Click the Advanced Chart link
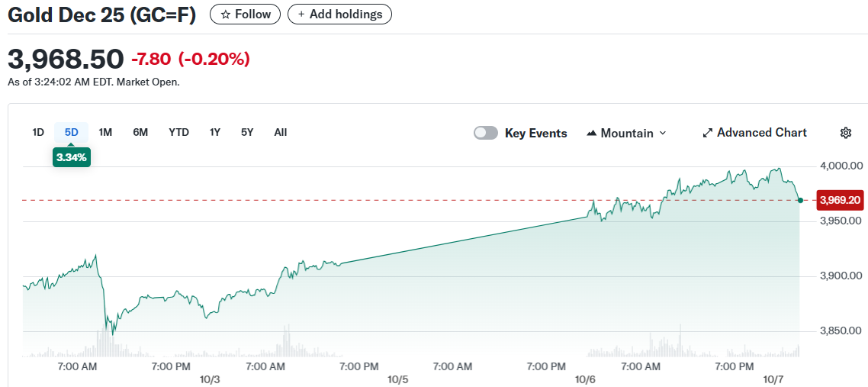This screenshot has width=868, height=387. [x=761, y=133]
